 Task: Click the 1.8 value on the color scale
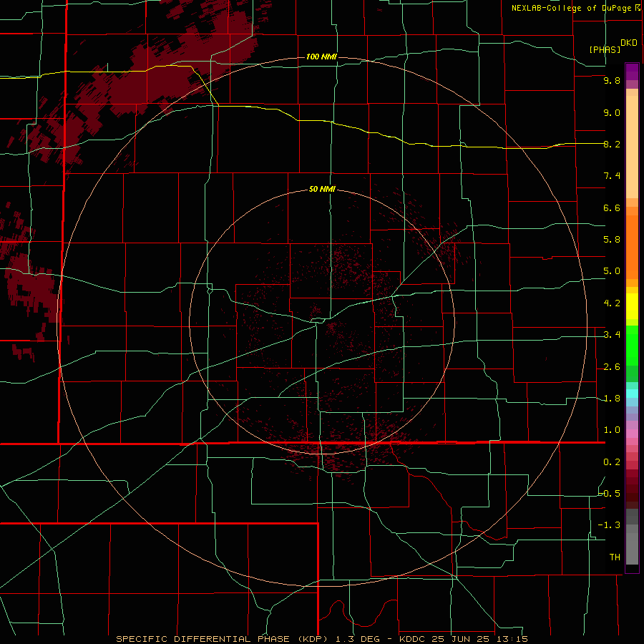(612, 399)
